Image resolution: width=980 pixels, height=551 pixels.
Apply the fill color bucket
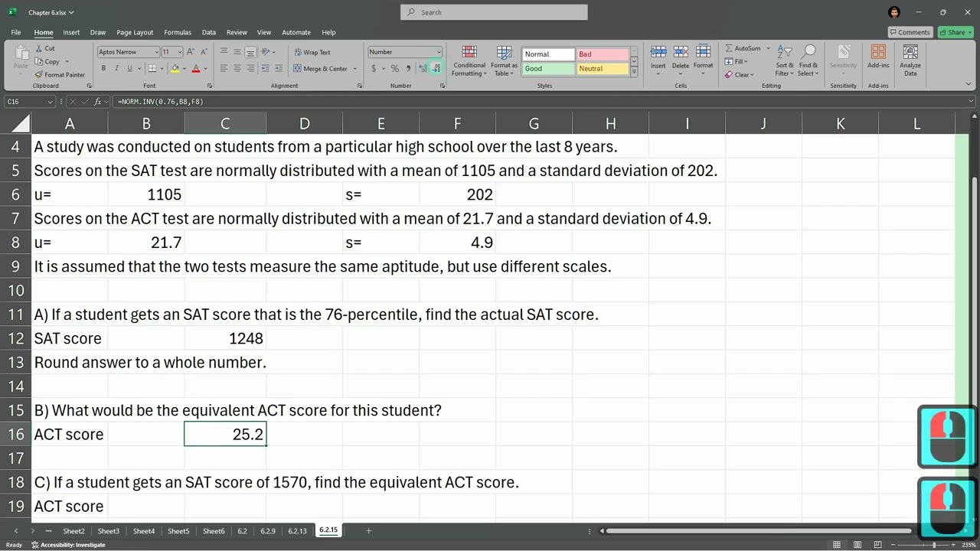pyautogui.click(x=175, y=69)
